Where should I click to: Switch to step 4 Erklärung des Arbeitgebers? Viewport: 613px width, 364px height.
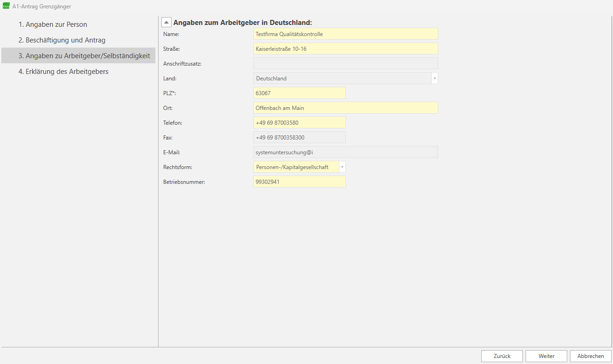point(63,72)
